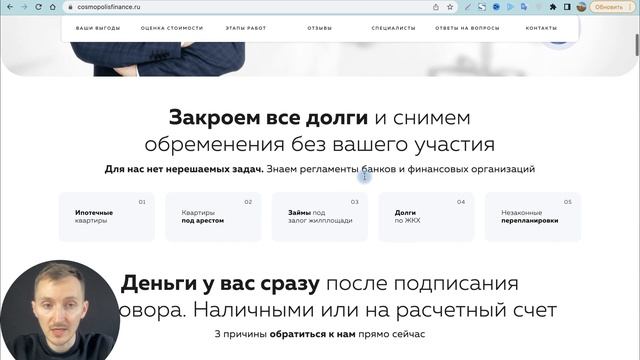Click the S-shaped extension icon

482,7
